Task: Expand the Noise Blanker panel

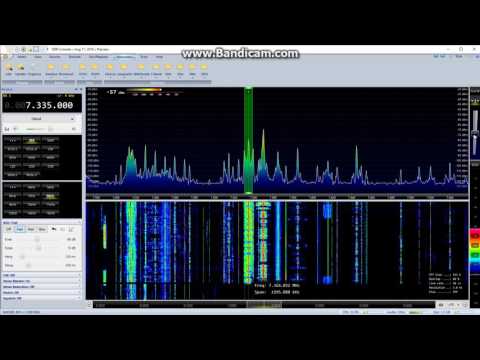Action: (41, 281)
